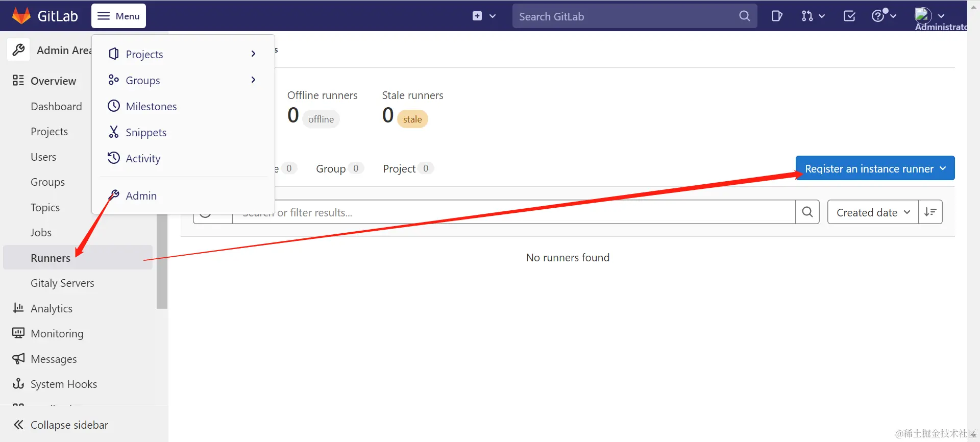Click the Monitoring monitor icon
Viewport: 980px width, 442px height.
pos(18,333)
